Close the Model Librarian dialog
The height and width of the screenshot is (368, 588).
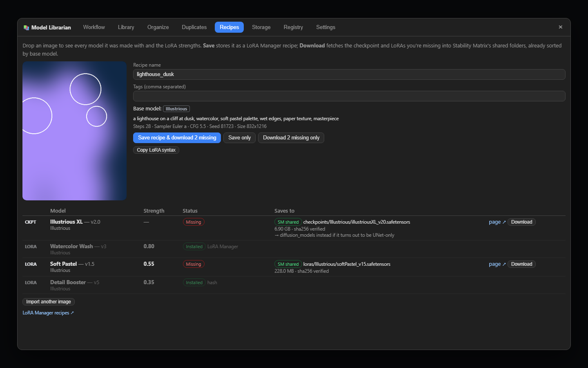tap(560, 27)
